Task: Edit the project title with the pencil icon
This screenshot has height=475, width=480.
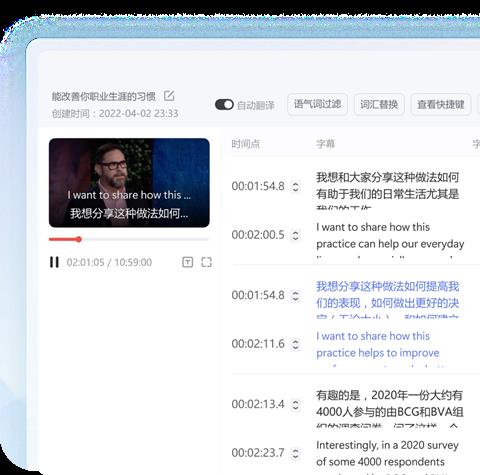Action: coord(169,96)
